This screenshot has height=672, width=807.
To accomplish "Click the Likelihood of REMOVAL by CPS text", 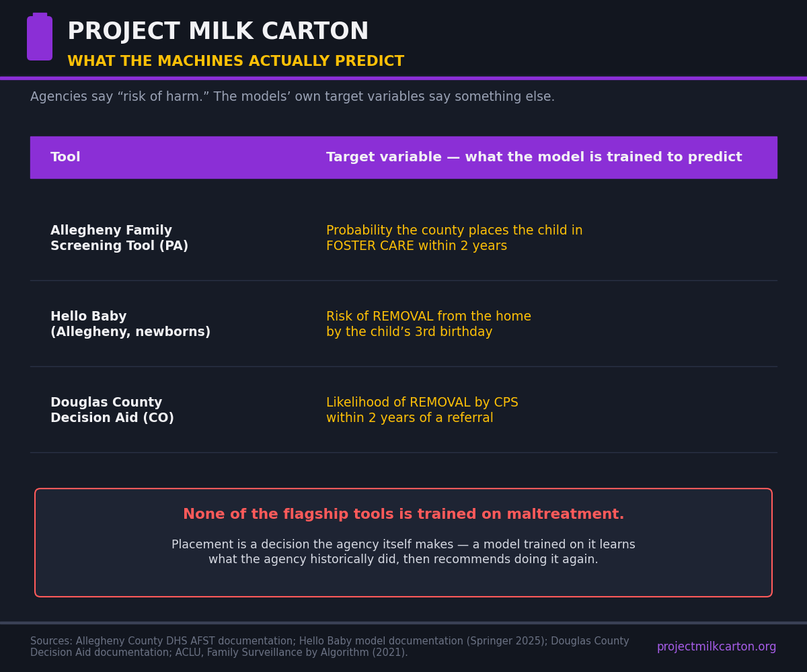I will (x=422, y=403).
